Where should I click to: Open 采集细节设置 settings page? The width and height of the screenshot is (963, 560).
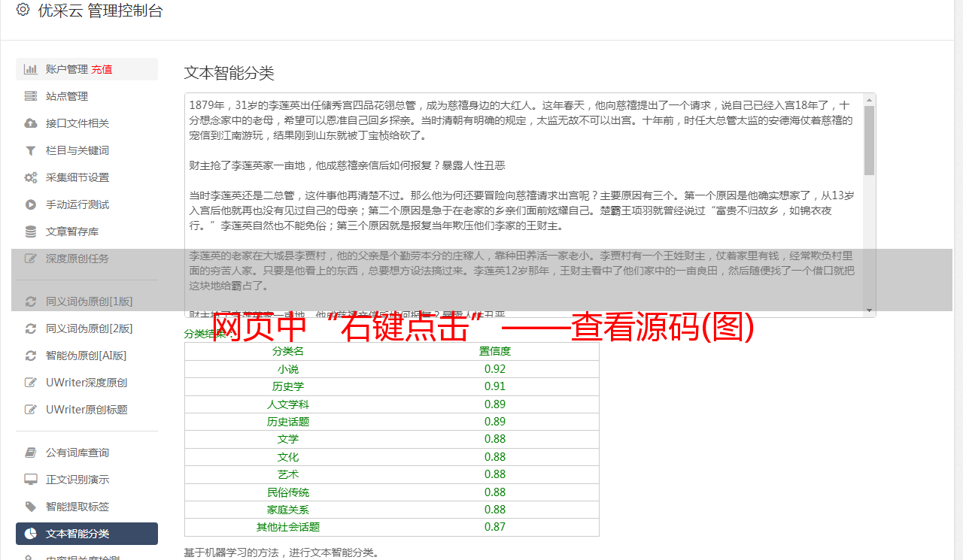tap(87, 177)
